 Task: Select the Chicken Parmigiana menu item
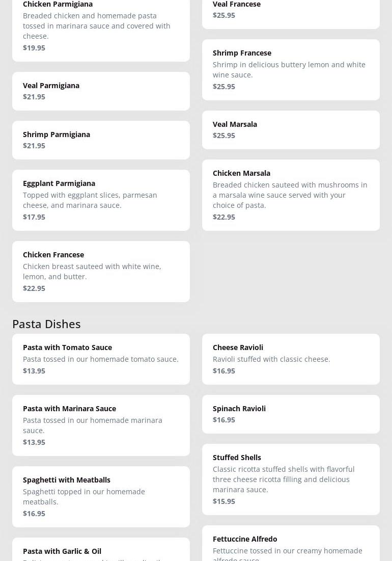pos(101,31)
